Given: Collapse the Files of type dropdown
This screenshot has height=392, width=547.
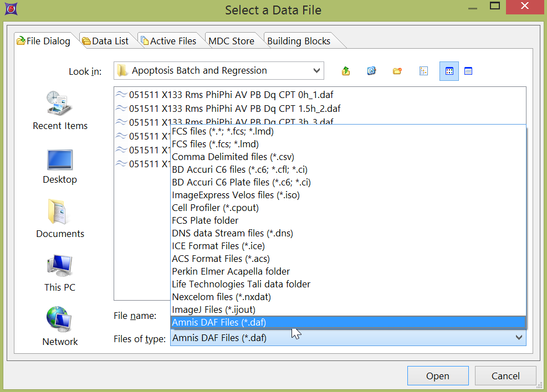Looking at the screenshot, I should point(519,337).
